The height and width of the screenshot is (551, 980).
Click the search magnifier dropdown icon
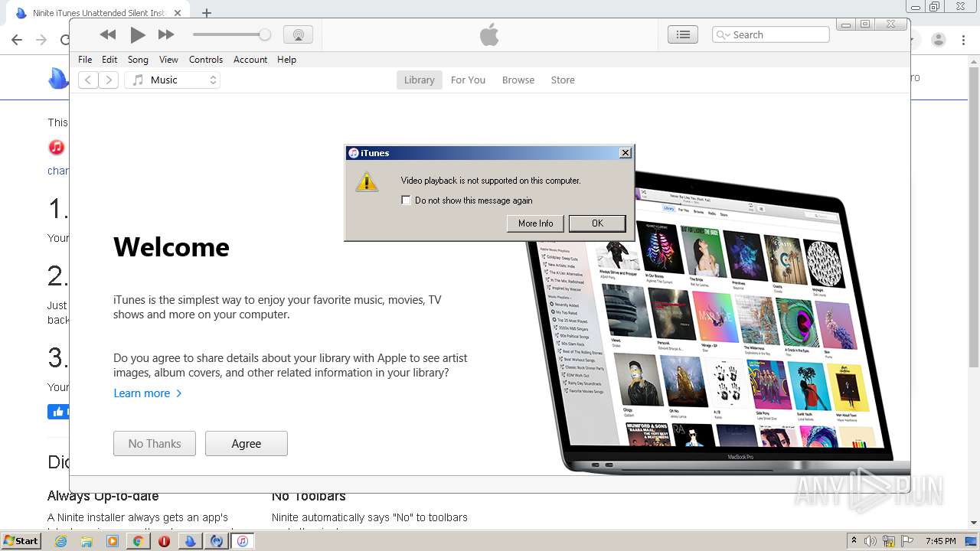(722, 34)
